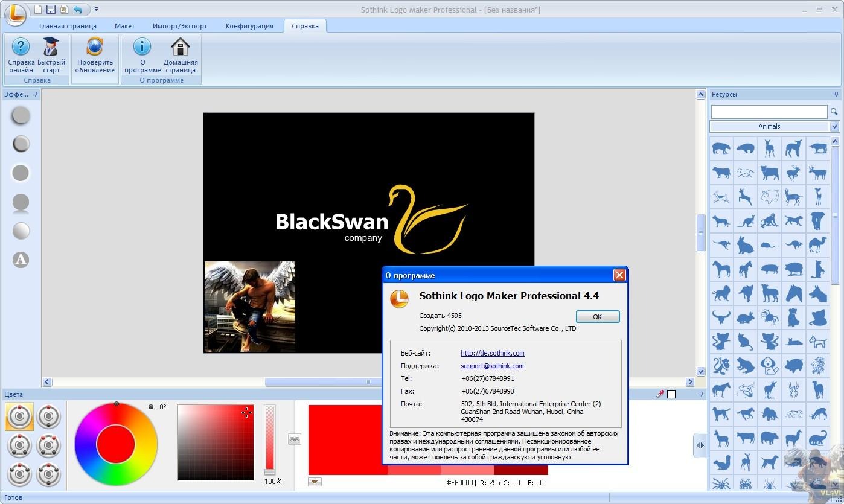Pick the eyedropper tool in Цвета panel
Image resolution: width=844 pixels, height=504 pixels.
pos(660,394)
